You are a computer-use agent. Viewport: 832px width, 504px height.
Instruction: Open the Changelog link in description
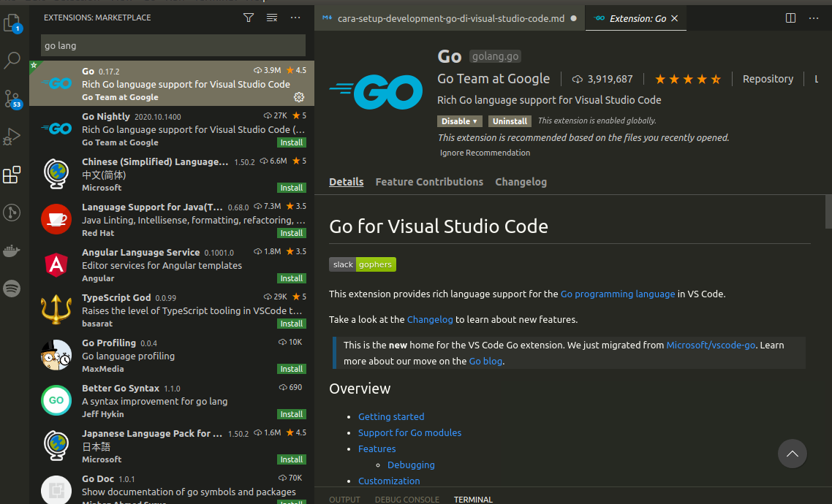pos(430,320)
